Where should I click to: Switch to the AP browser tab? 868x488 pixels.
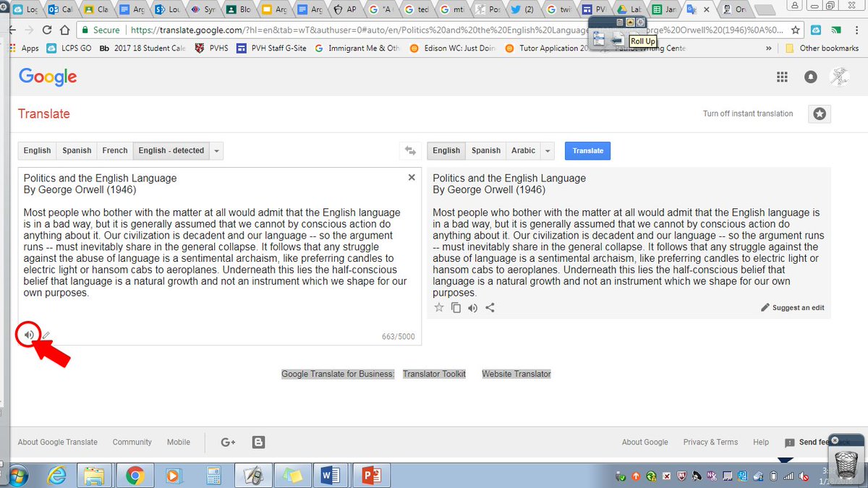[344, 9]
